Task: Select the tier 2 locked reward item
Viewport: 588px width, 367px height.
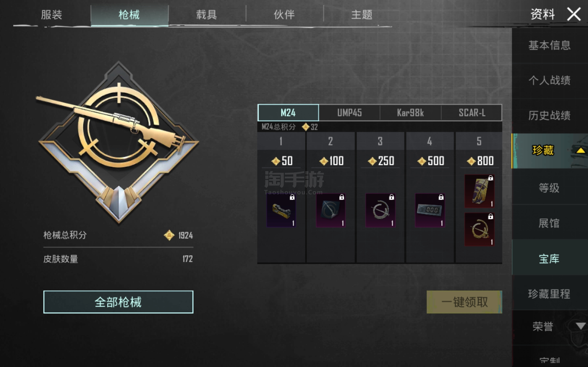Action: coord(331,210)
